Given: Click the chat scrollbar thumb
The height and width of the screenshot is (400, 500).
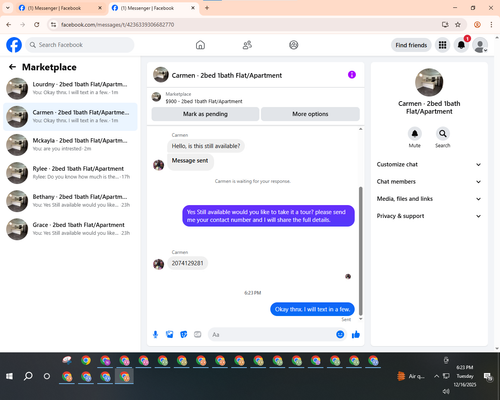Looking at the screenshot, I should pyautogui.click(x=360, y=251).
